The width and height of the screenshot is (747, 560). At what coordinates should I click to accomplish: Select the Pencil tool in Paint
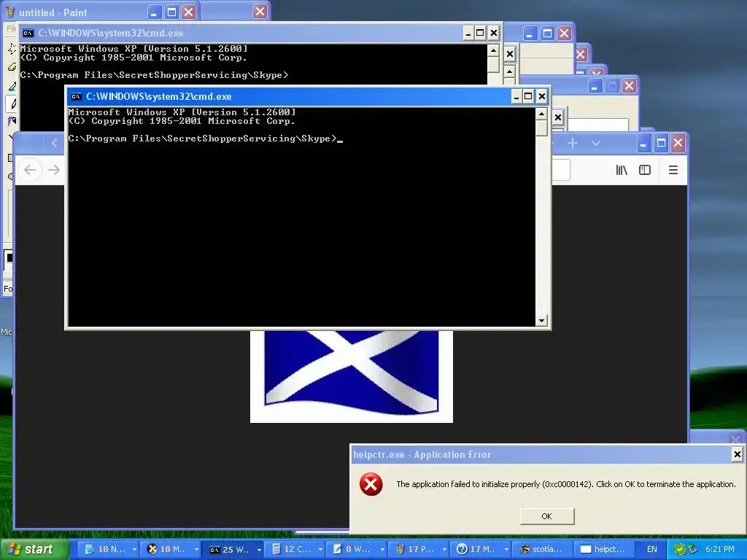coord(12,104)
